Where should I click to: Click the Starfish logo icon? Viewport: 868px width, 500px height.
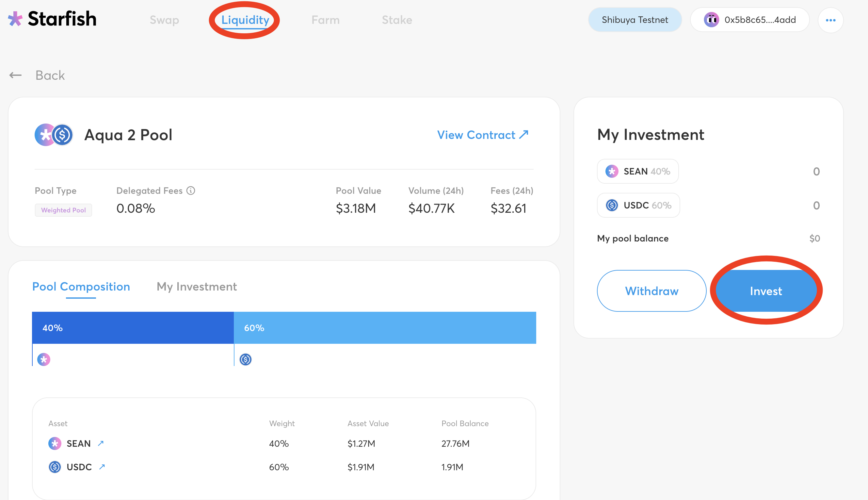pyautogui.click(x=15, y=19)
